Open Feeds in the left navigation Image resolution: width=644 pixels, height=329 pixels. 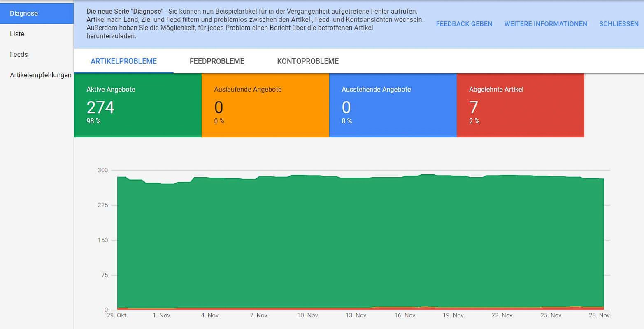tap(19, 55)
